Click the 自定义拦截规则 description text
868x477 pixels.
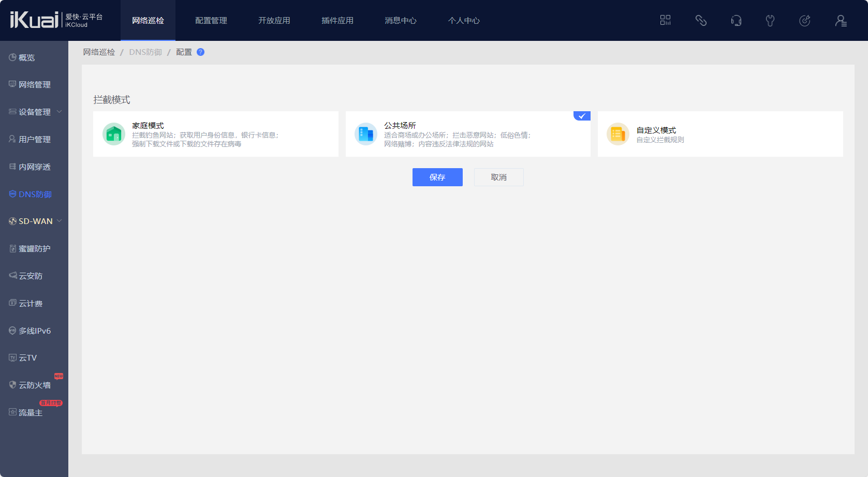point(660,140)
